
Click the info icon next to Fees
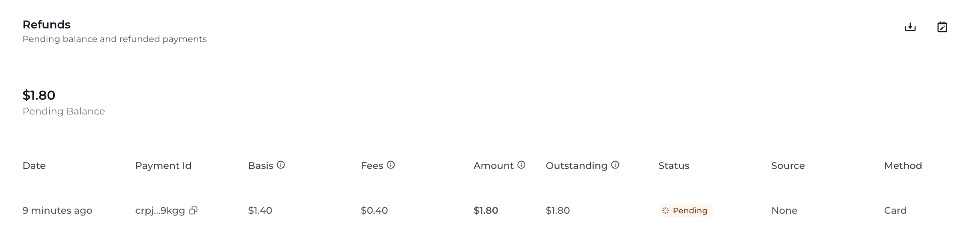[391, 165]
